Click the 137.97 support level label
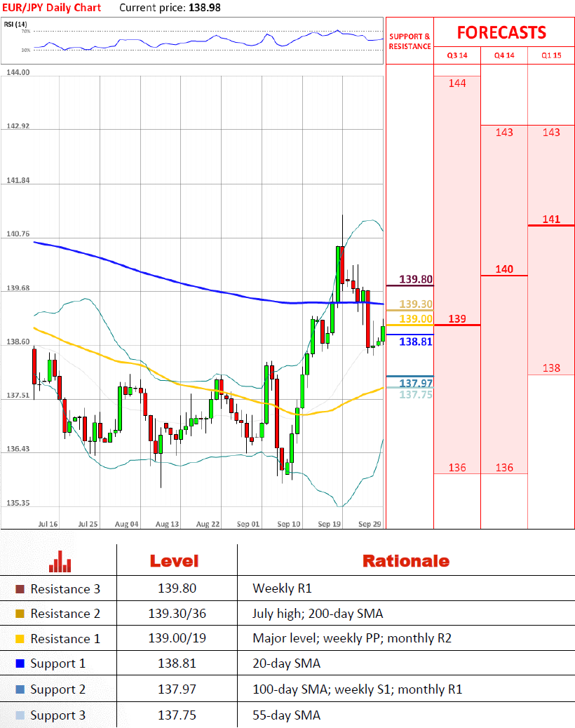The image size is (575, 728). [x=416, y=383]
